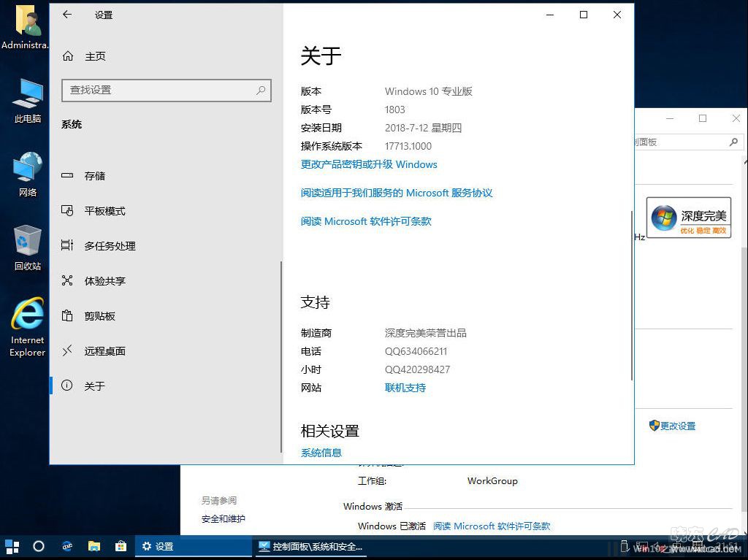
Task: Open the Administrator folder on desktop
Action: (26, 26)
